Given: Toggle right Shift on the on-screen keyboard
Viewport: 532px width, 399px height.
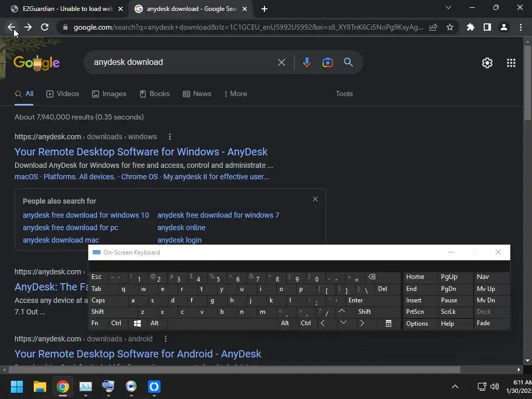Looking at the screenshot, I should coord(378,312).
